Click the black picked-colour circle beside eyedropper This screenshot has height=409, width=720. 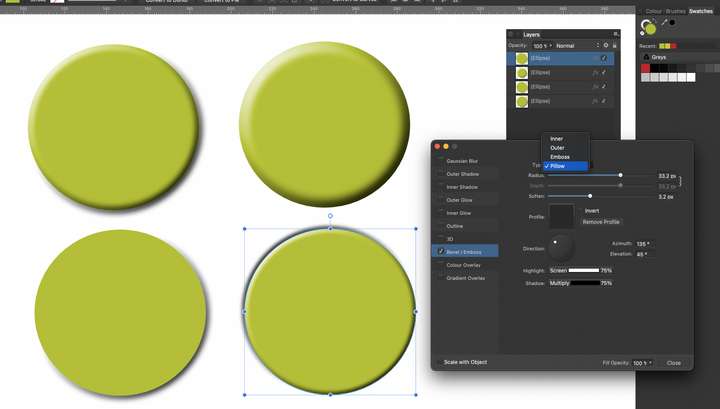(672, 22)
